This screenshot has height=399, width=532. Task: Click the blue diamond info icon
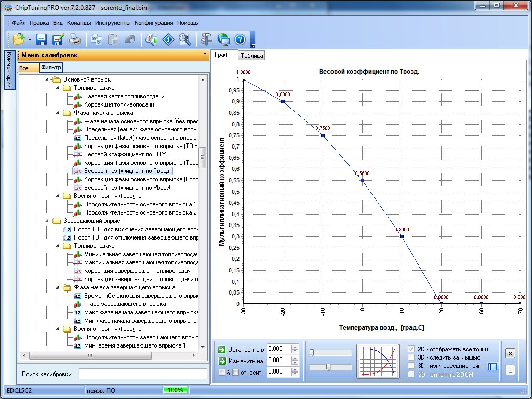pos(168,39)
